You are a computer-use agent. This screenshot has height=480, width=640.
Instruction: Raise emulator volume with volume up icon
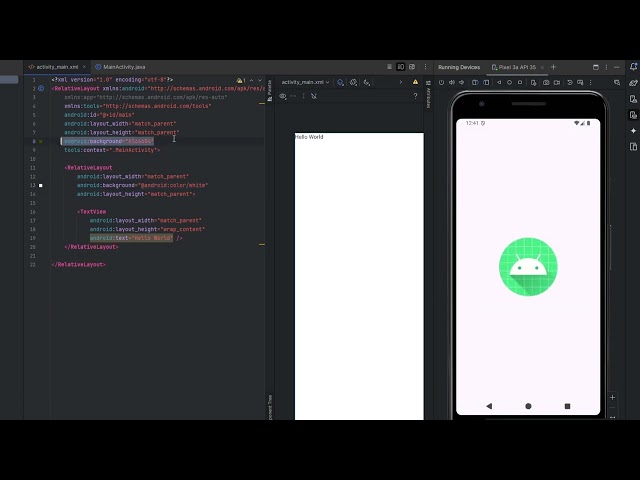click(x=452, y=82)
